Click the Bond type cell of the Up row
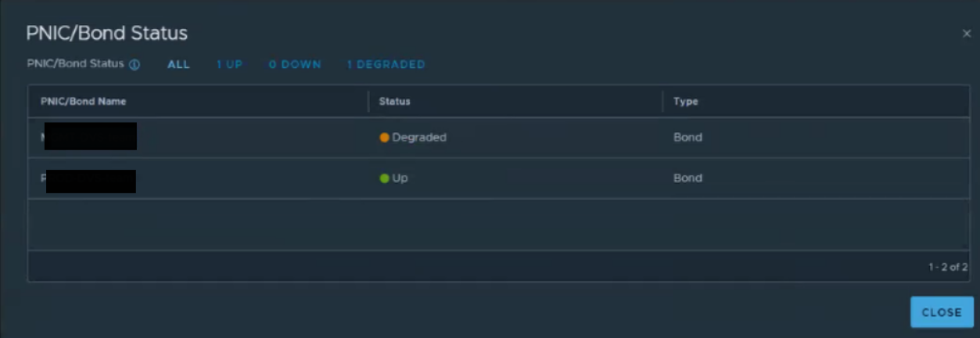 pos(687,178)
